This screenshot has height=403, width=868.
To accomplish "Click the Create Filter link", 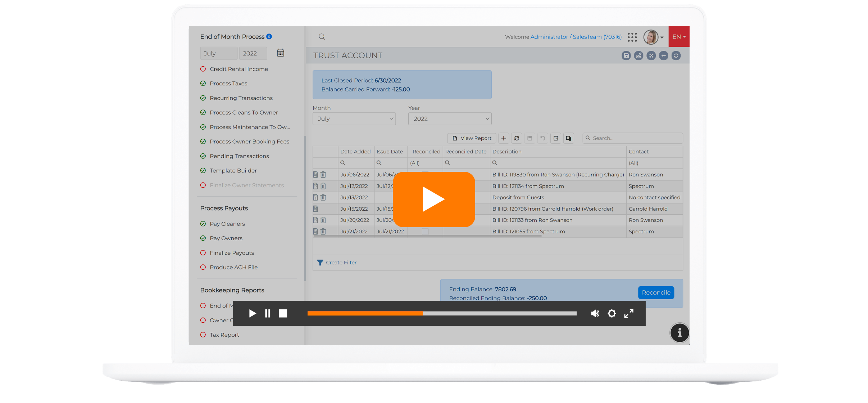I will [341, 263].
